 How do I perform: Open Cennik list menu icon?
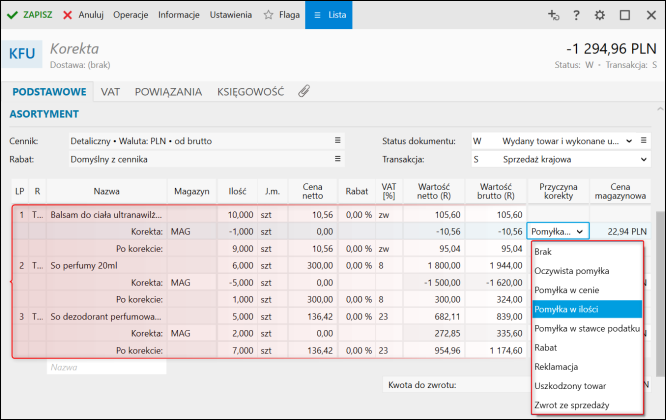338,140
